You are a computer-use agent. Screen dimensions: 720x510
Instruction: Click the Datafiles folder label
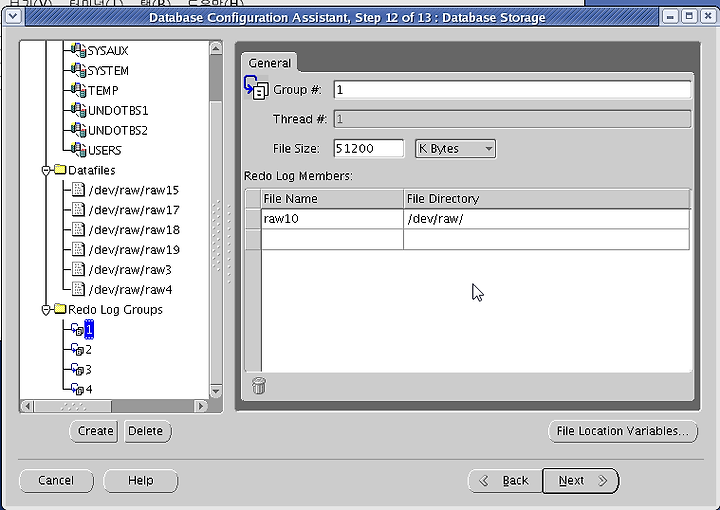[91, 170]
